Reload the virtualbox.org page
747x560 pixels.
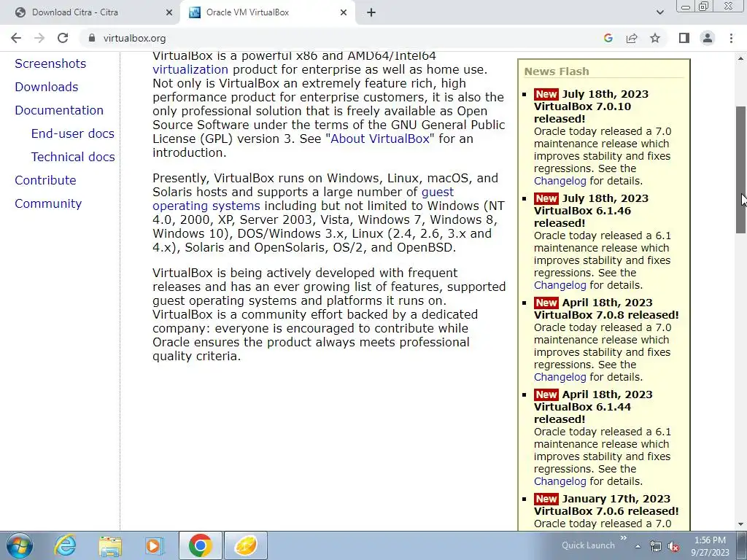tap(63, 38)
